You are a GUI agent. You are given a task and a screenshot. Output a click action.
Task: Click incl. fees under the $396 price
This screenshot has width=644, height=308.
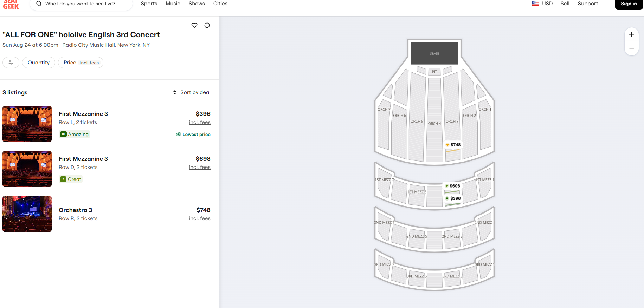click(200, 122)
